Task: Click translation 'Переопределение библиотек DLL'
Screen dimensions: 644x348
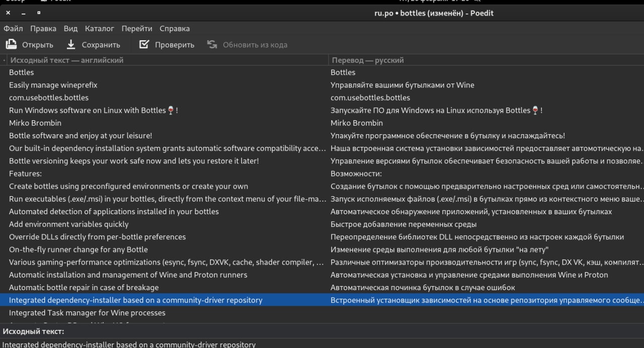Action: 477,237
